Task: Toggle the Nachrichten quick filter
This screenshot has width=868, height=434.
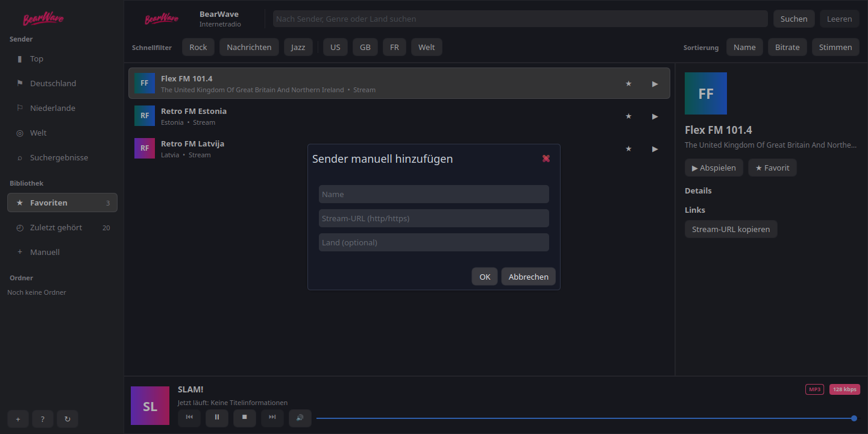Action: coord(249,47)
